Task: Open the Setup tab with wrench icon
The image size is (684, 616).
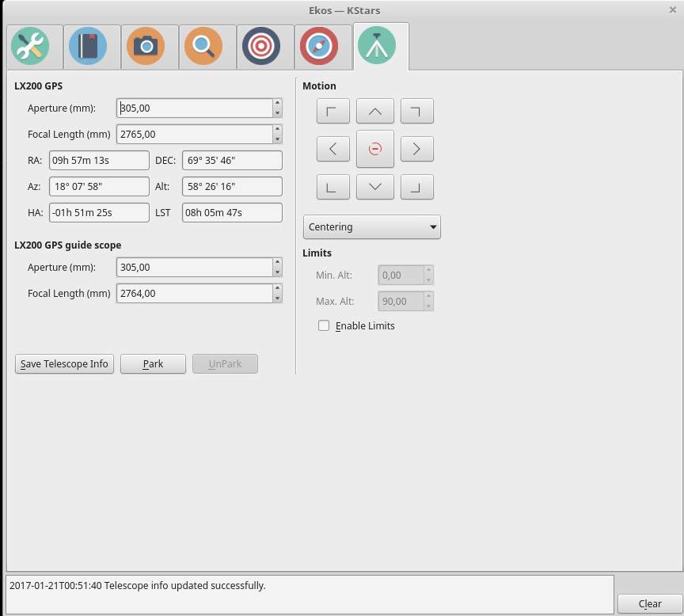Action: point(30,46)
